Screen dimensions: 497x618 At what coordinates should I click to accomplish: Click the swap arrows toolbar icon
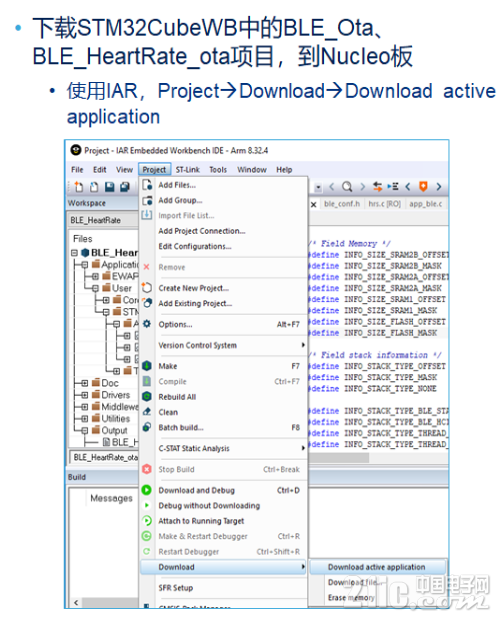pos(378,186)
